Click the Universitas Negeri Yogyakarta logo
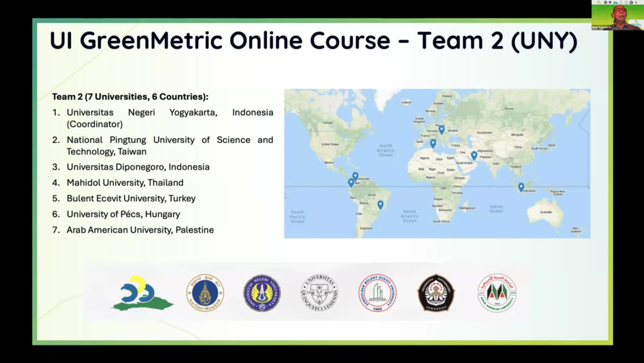The height and width of the screenshot is (363, 644). point(262,293)
